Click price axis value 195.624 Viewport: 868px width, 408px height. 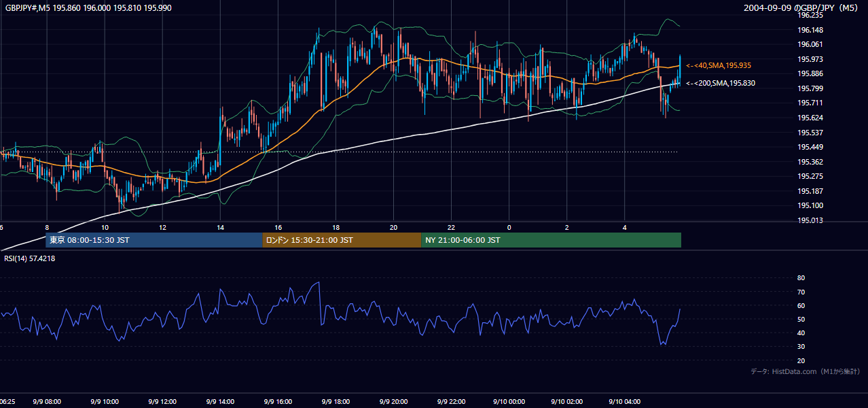pyautogui.click(x=811, y=118)
